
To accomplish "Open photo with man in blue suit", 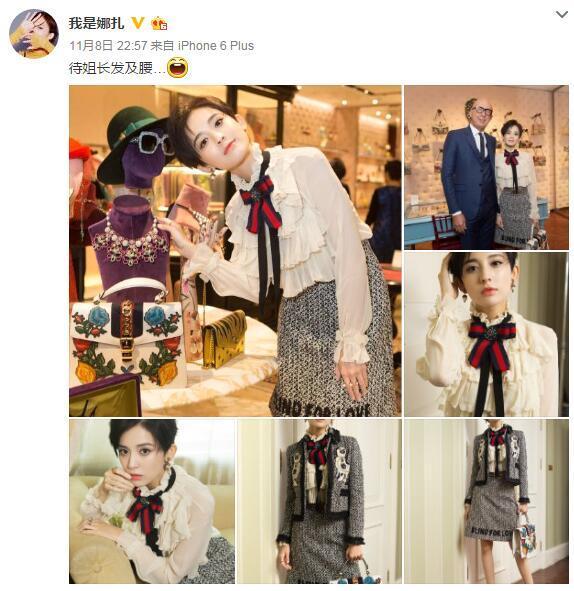I will tap(486, 167).
